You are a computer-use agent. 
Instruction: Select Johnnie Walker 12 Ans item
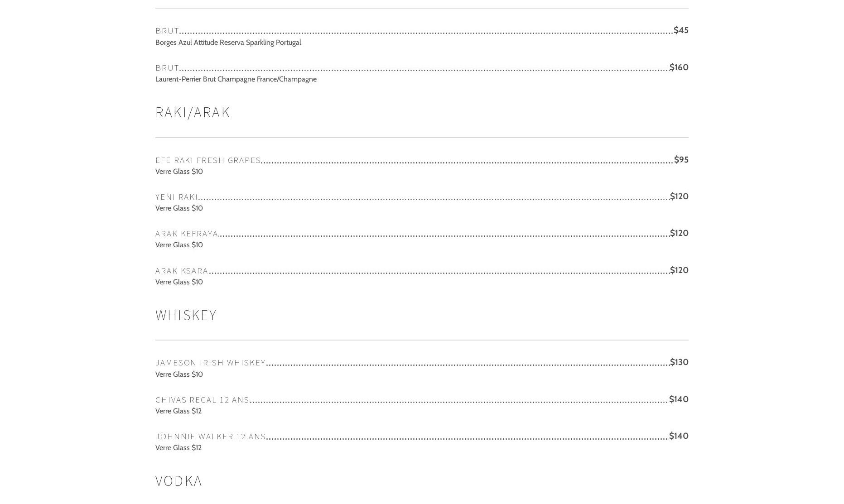(x=210, y=437)
